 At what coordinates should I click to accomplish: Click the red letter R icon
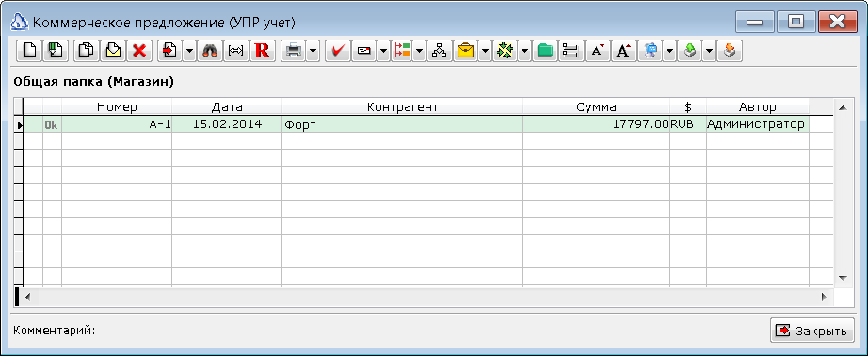click(263, 51)
